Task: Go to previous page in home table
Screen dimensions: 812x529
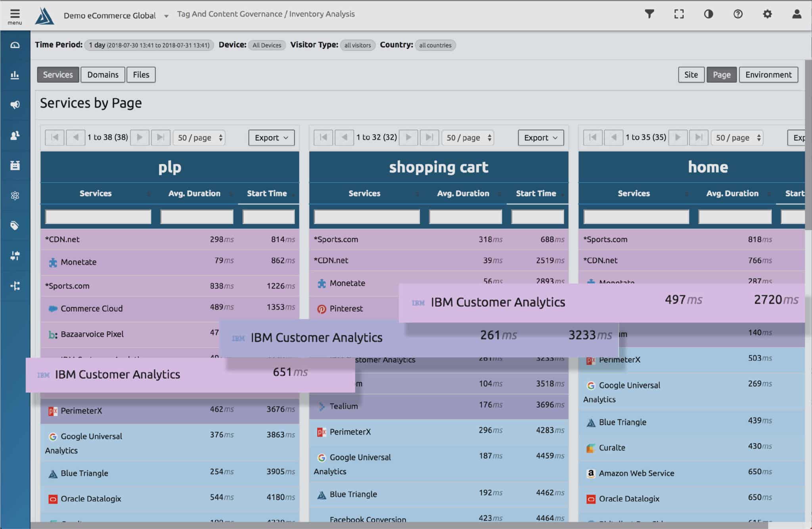Action: point(614,137)
